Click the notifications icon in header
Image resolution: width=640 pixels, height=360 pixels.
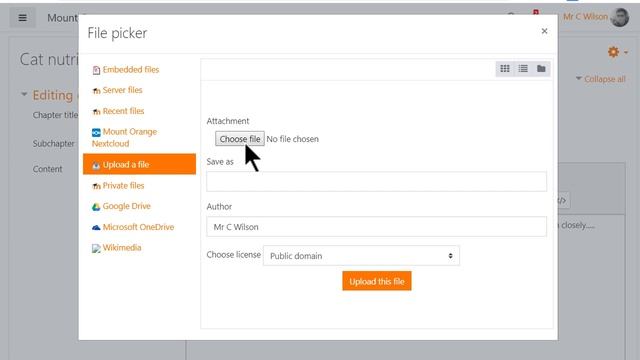coord(536,13)
